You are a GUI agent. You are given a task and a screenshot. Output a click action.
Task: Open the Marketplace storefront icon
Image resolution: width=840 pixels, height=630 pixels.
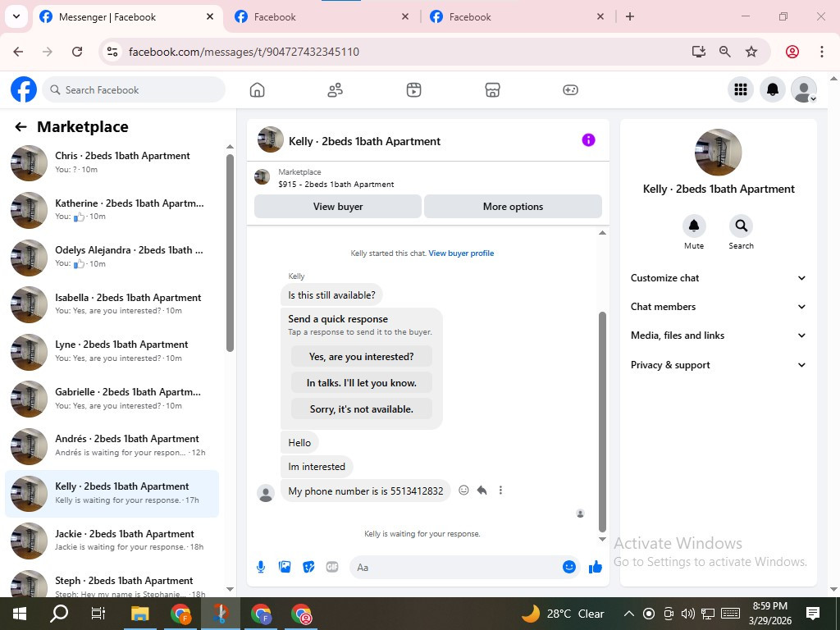tap(492, 90)
